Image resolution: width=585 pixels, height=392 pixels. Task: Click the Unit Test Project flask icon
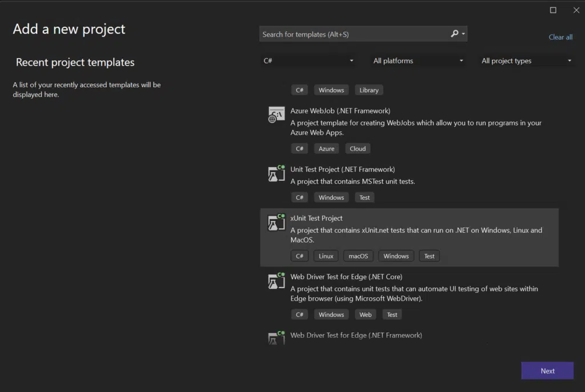277,173
